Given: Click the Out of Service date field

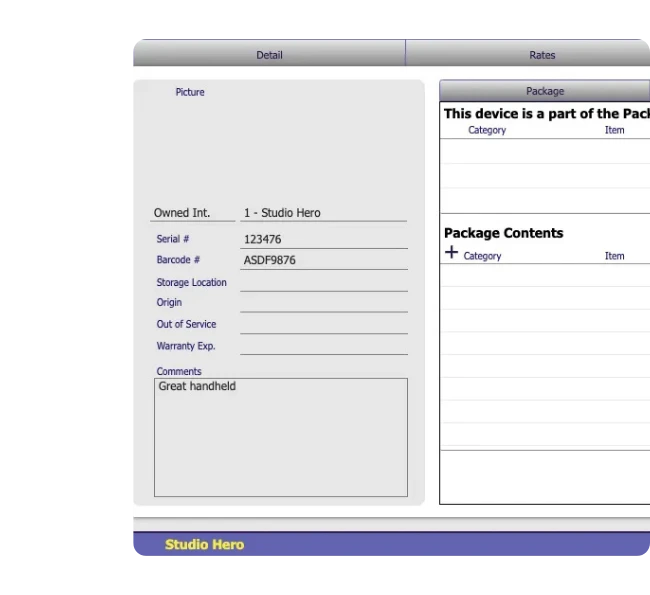Looking at the screenshot, I should coord(324,325).
